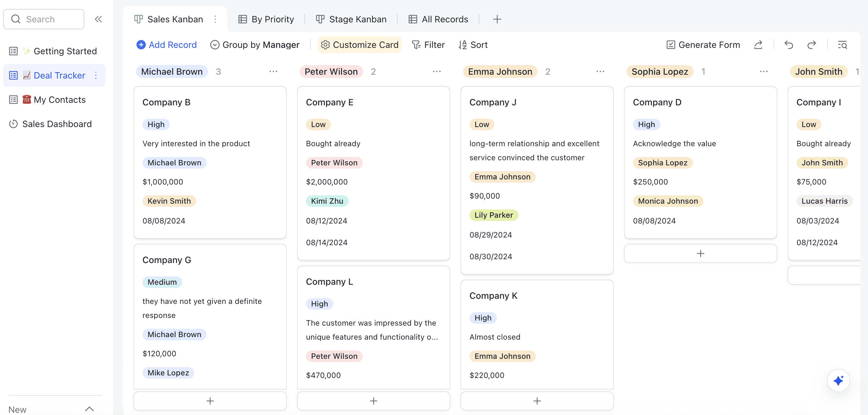Image resolution: width=868 pixels, height=415 pixels.
Task: Click the undo arrow icon
Action: pyautogui.click(x=788, y=45)
